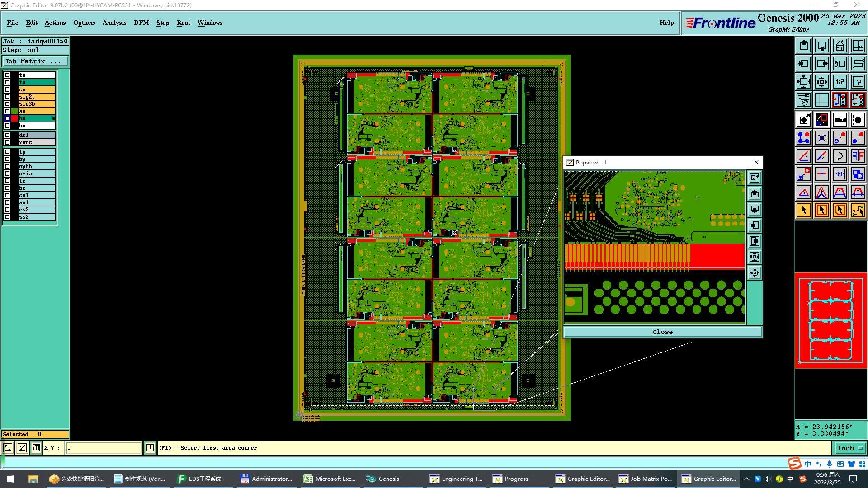Viewport: 868px width, 488px height.
Task: Check the cs layer display box
Action: [x=7, y=89]
